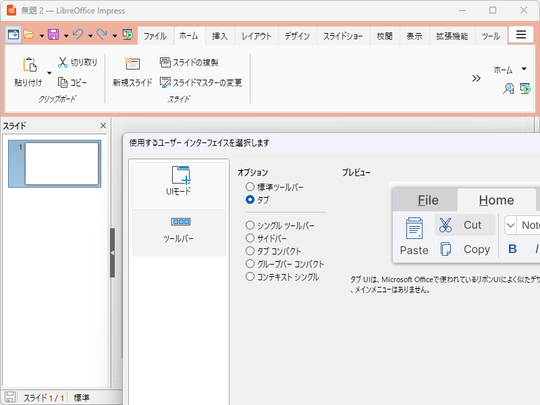Screen dimensions: 540x405
Task: Open the hamburger menu button
Action: 521,34
